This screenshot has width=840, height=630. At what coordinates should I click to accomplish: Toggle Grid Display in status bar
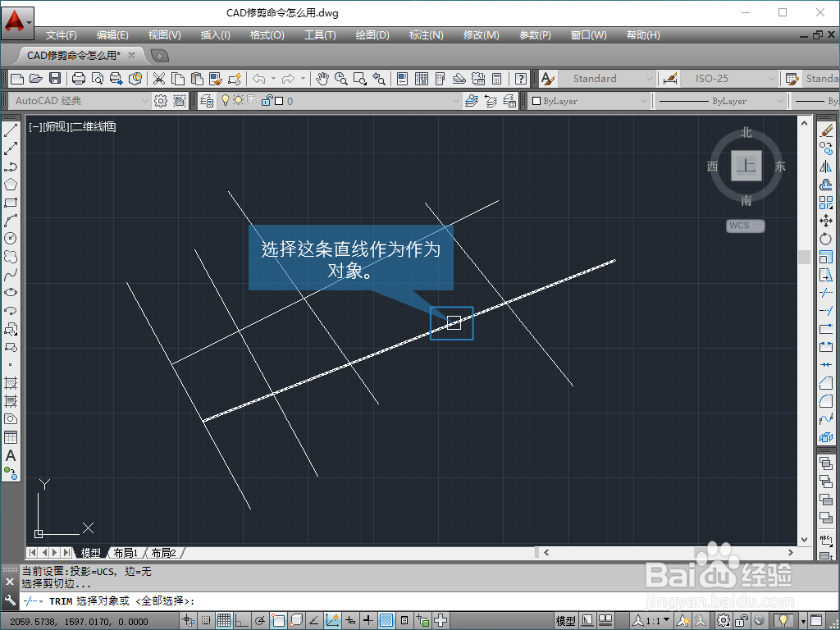coord(224,621)
